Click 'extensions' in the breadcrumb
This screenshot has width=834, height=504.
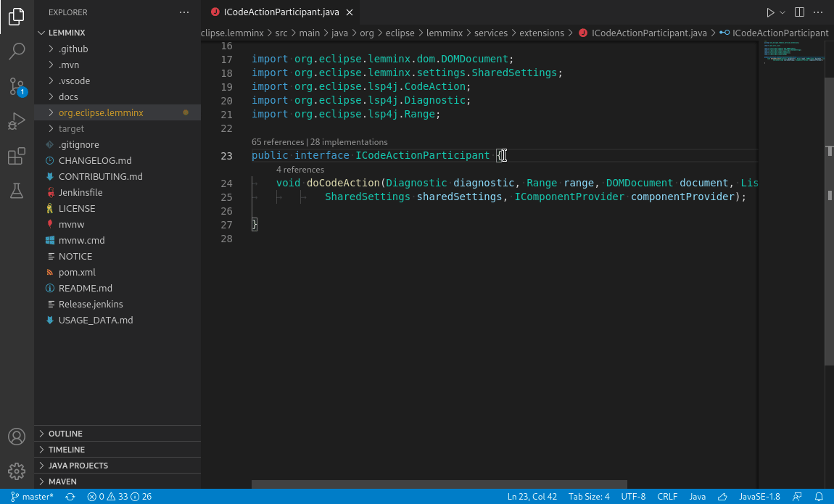coord(542,33)
